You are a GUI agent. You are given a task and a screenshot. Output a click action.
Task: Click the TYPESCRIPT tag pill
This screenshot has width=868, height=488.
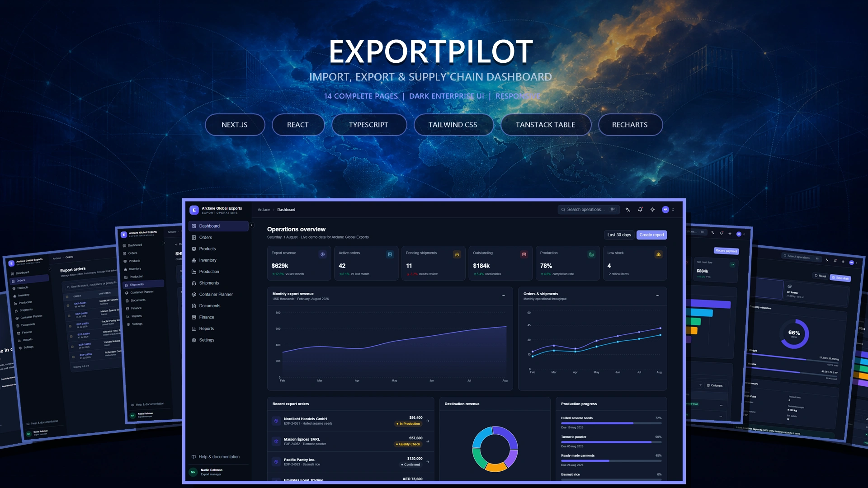click(x=369, y=125)
